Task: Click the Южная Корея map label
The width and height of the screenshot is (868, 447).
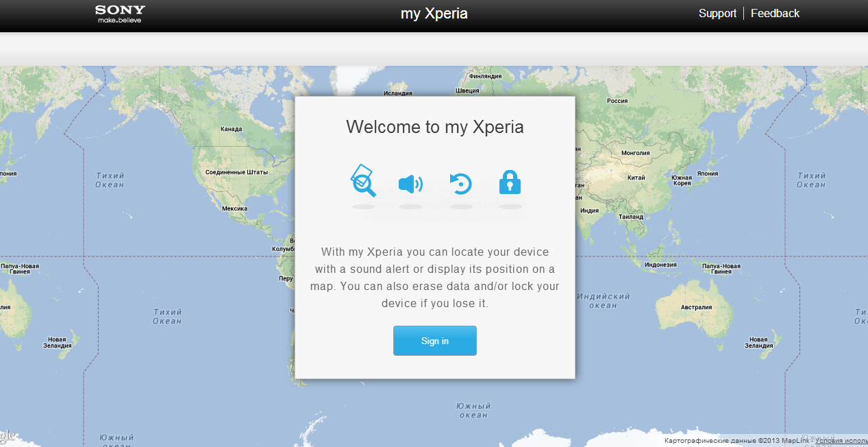Action: [x=682, y=180]
